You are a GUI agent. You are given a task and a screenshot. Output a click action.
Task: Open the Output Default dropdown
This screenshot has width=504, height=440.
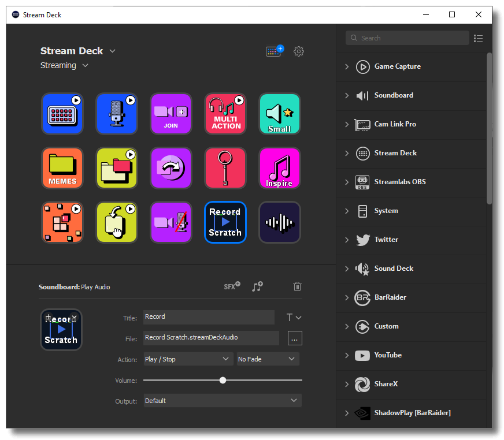pos(223,401)
